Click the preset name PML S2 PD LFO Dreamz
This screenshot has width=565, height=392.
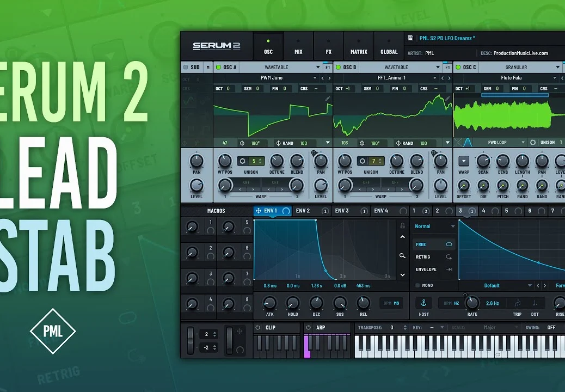(447, 38)
